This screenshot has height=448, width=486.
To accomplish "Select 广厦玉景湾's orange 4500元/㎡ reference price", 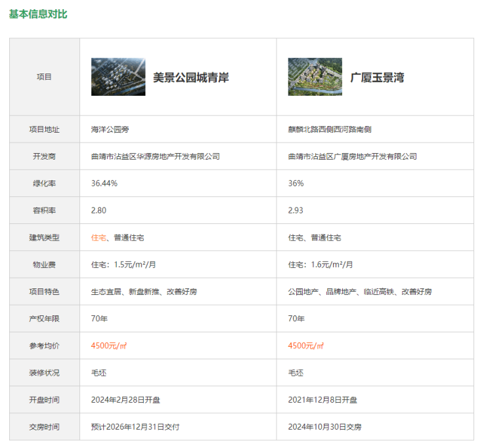I will click(305, 346).
